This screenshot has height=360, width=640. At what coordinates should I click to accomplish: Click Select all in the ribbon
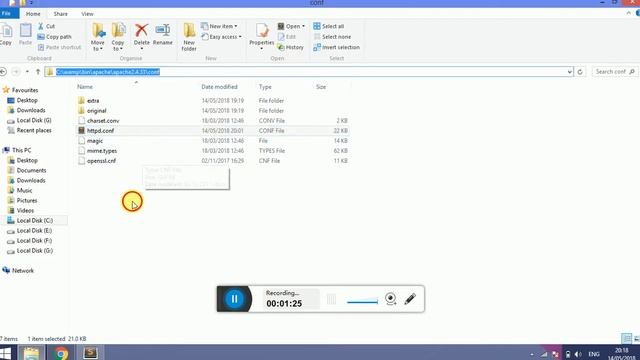329,26
